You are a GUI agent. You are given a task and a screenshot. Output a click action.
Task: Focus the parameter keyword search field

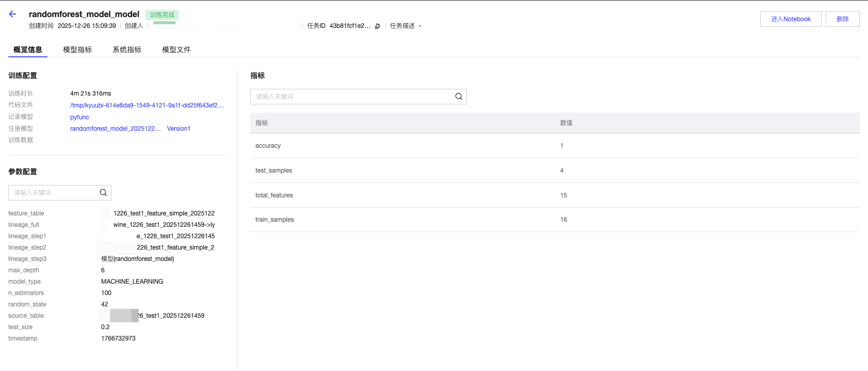click(x=54, y=193)
